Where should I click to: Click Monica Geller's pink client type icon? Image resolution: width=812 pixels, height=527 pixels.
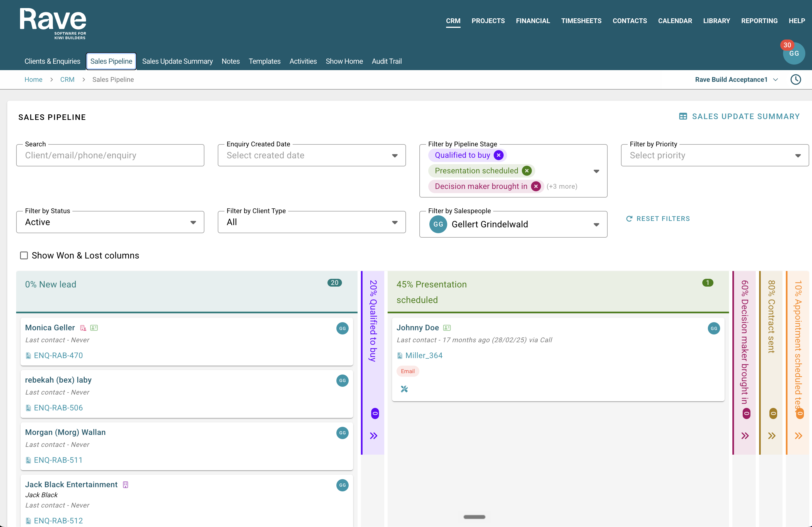pyautogui.click(x=83, y=328)
